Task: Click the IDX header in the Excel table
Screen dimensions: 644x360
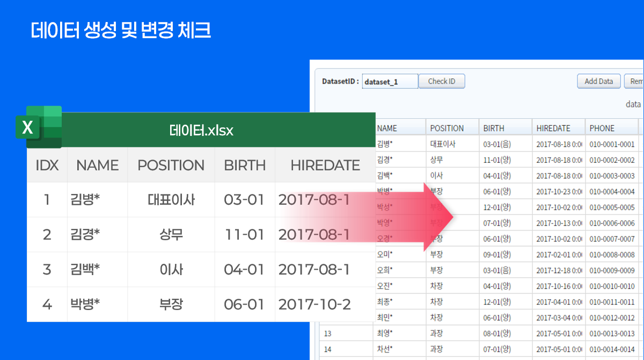Action: click(47, 165)
